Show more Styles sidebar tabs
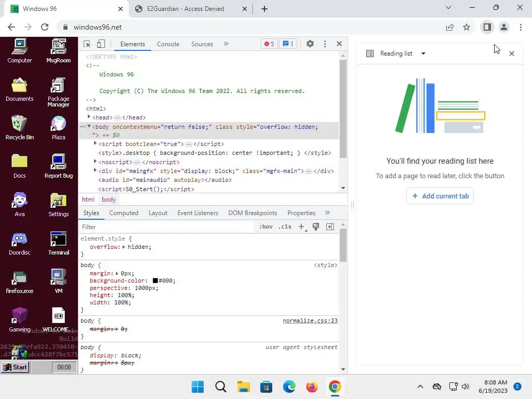This screenshot has width=532, height=399. coord(327,212)
